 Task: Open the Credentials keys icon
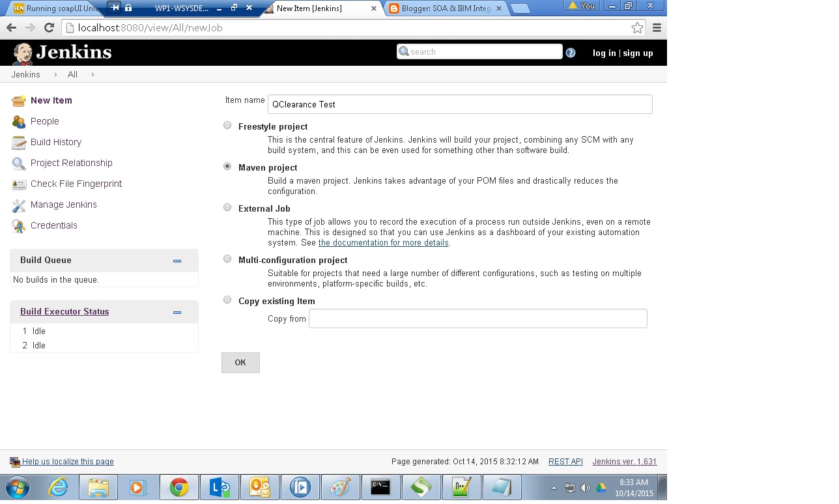tap(19, 226)
